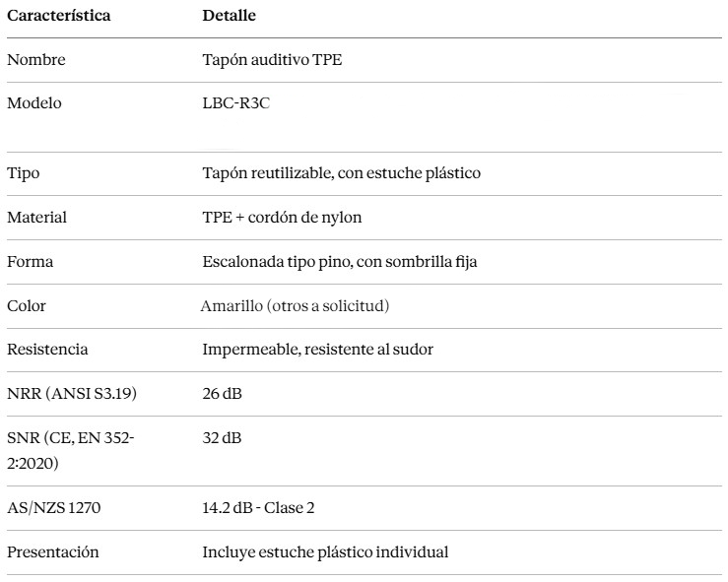Click the Resistencia row label
Viewport: 728px width, 582px height.
[x=47, y=349]
